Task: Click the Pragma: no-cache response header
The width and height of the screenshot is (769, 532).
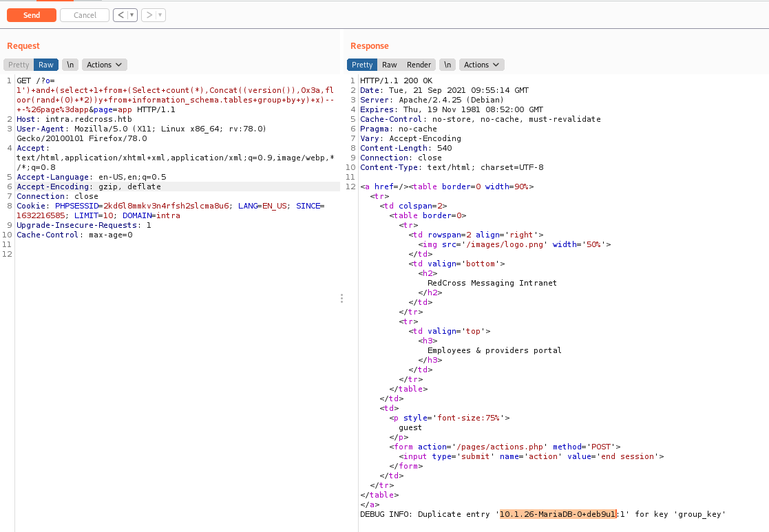Action: coord(398,129)
